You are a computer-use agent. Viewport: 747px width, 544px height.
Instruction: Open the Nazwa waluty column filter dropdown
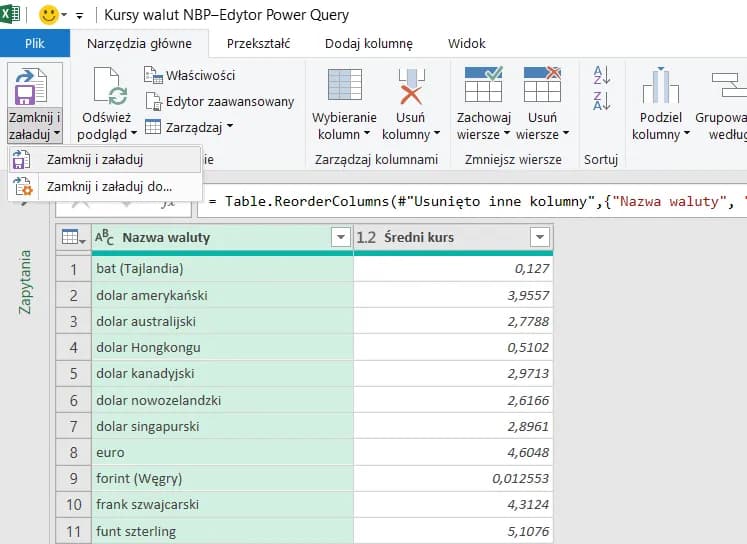pyautogui.click(x=341, y=237)
